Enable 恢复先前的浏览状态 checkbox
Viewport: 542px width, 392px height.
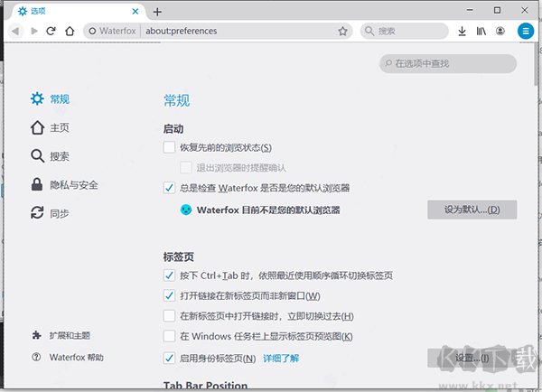[x=169, y=147]
